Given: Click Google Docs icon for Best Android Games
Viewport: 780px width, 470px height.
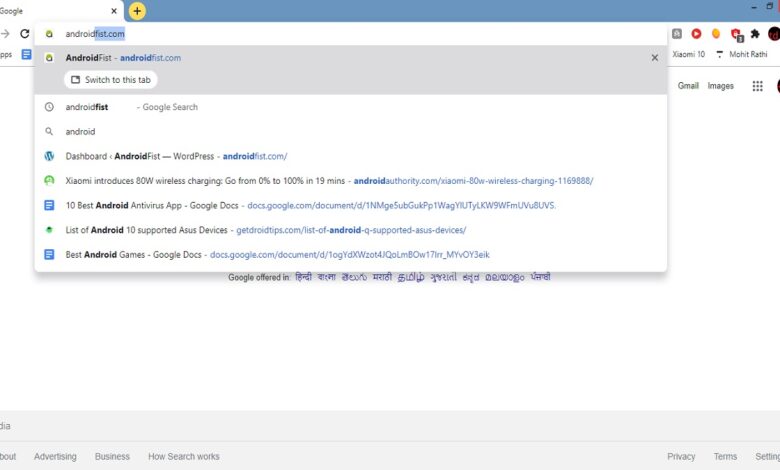Looking at the screenshot, I should click(49, 254).
